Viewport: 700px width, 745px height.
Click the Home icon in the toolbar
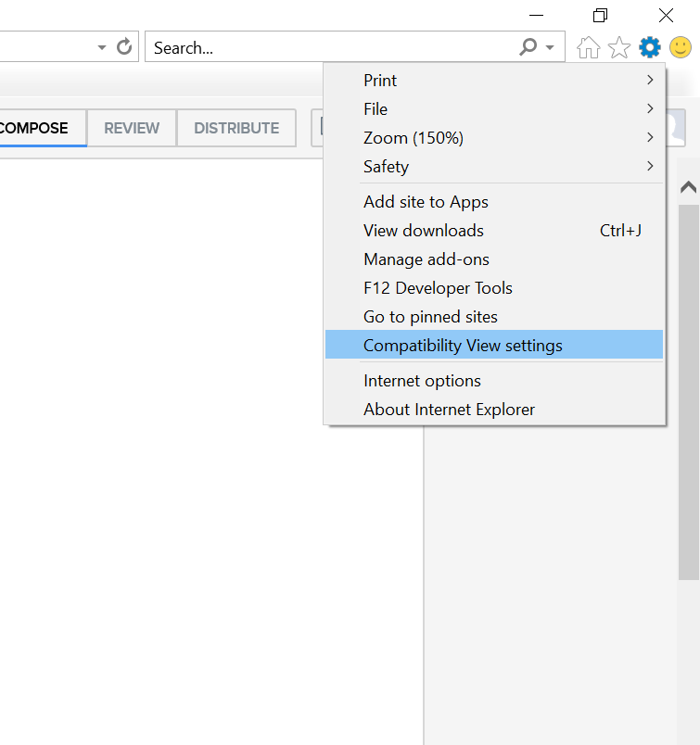[588, 47]
